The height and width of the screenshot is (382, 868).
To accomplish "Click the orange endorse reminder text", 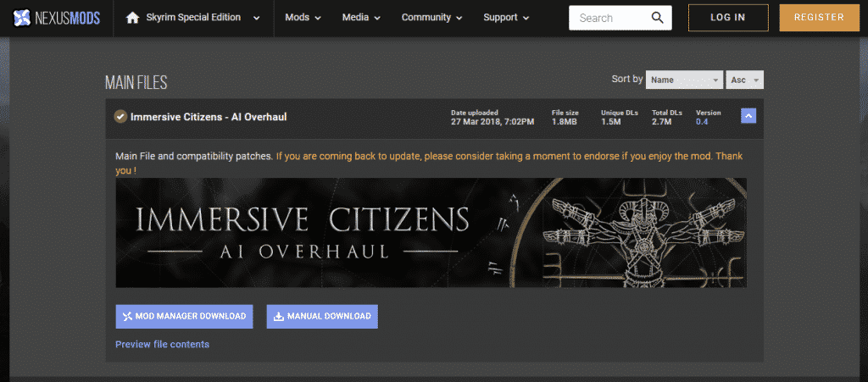I will click(x=429, y=163).
